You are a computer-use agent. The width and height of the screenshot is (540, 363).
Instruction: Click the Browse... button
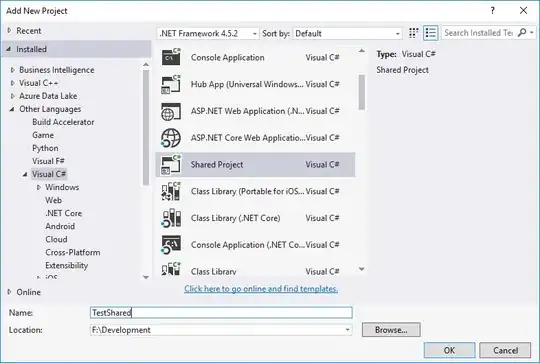click(391, 330)
